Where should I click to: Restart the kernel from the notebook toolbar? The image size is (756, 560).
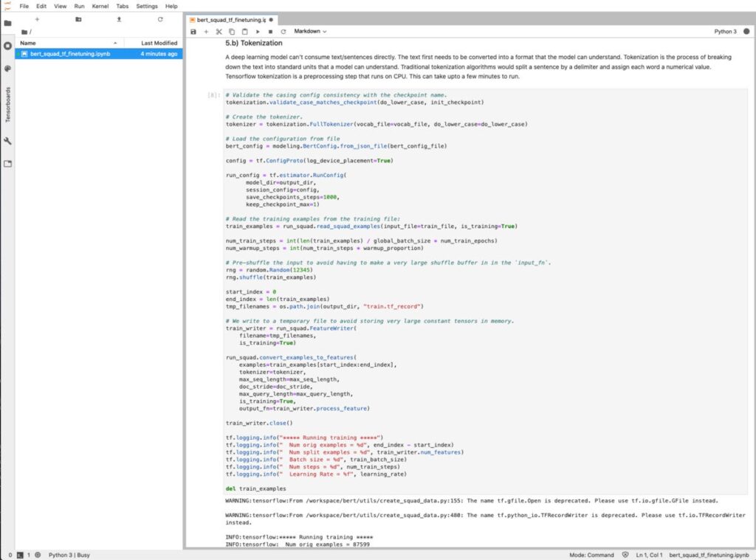[x=283, y=32]
